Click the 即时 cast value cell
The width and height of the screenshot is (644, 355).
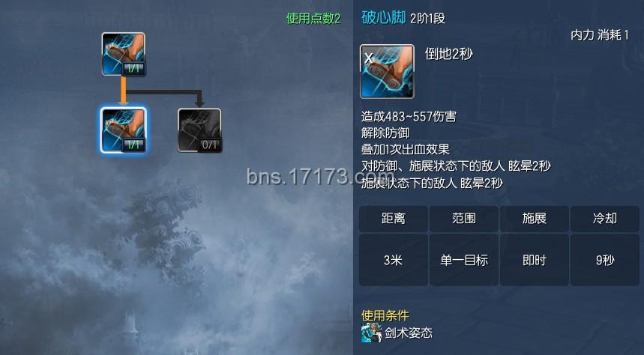coord(535,260)
